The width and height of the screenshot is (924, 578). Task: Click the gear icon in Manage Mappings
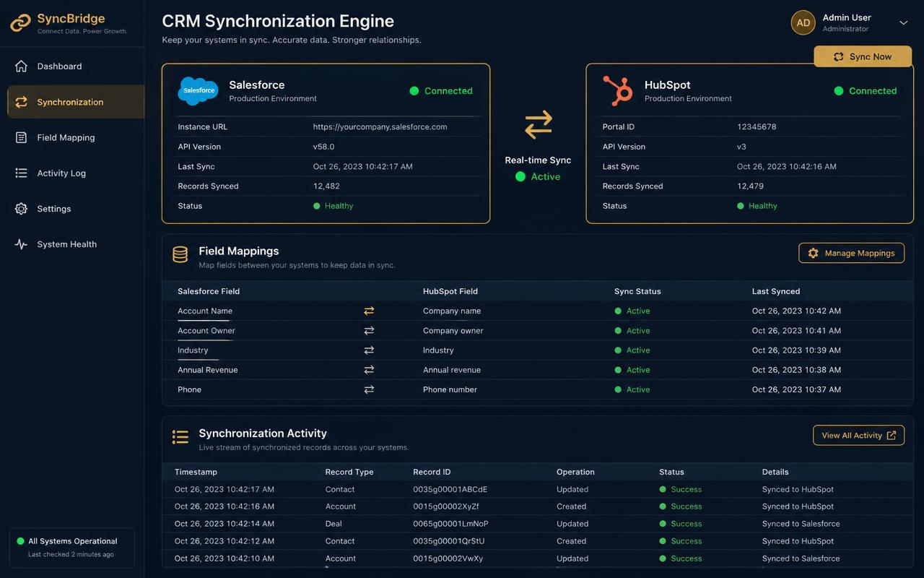point(814,253)
